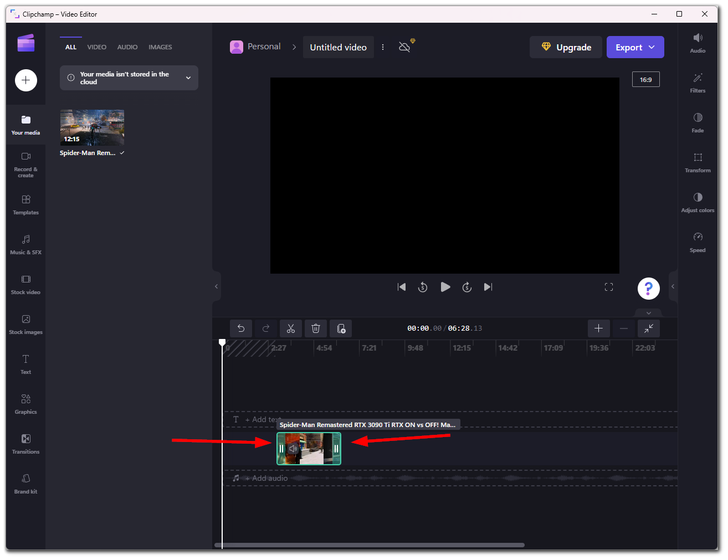Open the Brand kit panel
This screenshot has width=728, height=560.
(x=25, y=484)
